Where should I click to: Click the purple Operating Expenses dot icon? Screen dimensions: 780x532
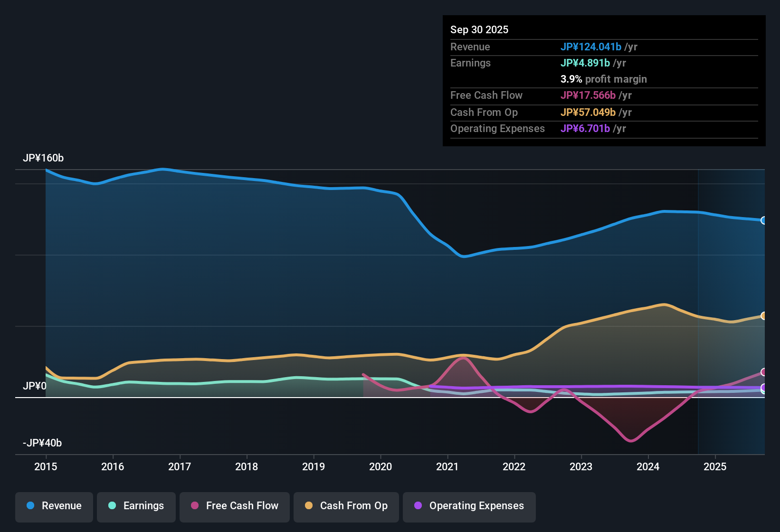click(x=417, y=506)
